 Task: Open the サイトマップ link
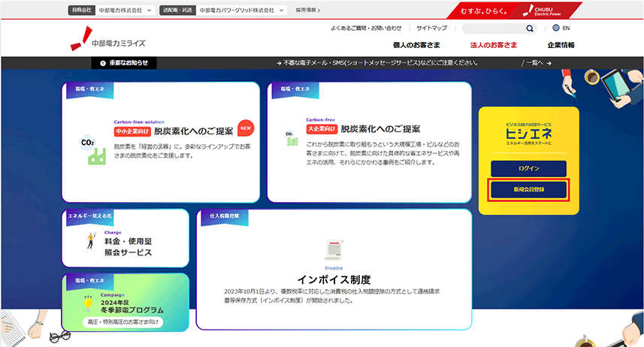point(431,29)
